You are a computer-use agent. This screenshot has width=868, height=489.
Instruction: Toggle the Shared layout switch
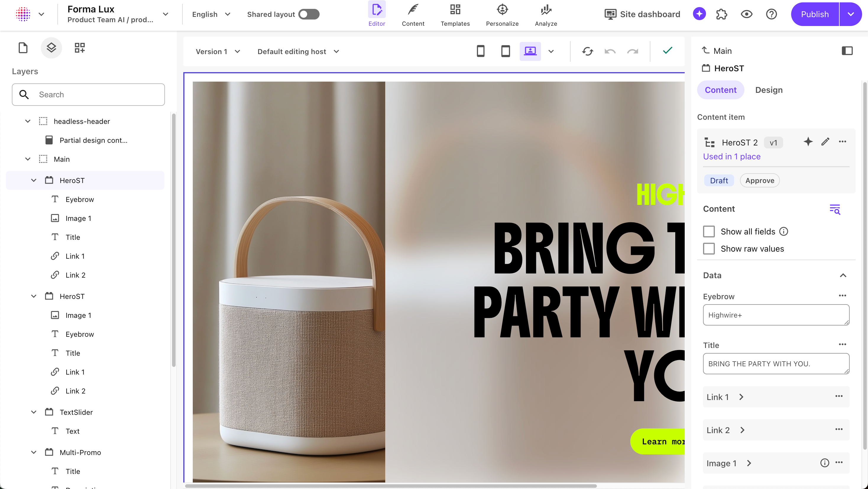point(309,14)
